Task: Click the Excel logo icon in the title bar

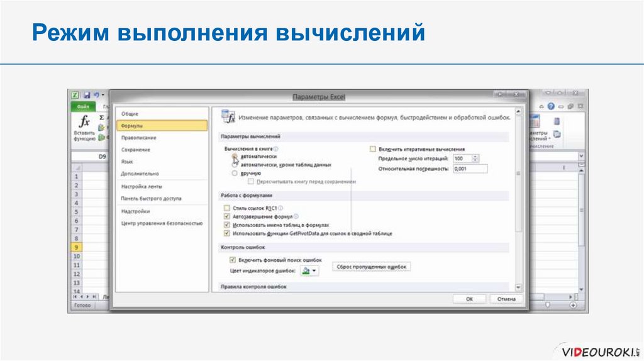Action: click(75, 95)
